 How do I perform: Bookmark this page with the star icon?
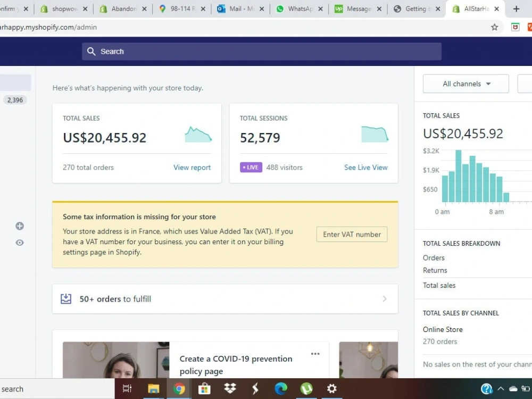pyautogui.click(x=494, y=27)
